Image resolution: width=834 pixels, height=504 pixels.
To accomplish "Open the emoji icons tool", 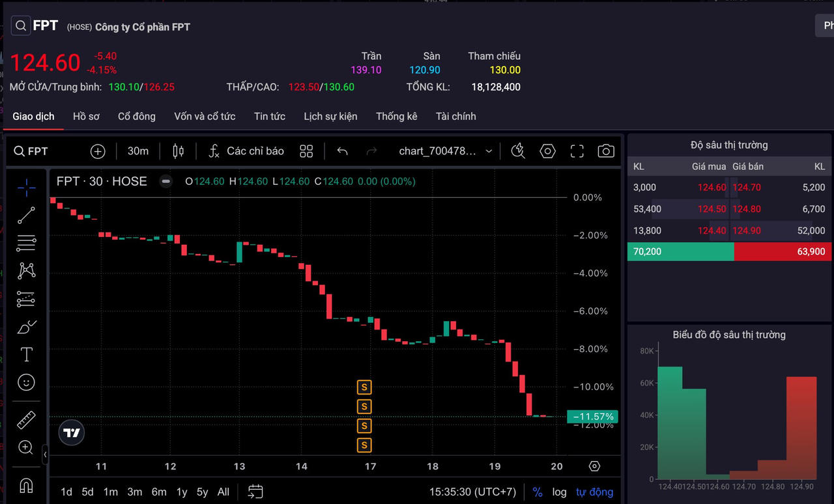I will [27, 382].
